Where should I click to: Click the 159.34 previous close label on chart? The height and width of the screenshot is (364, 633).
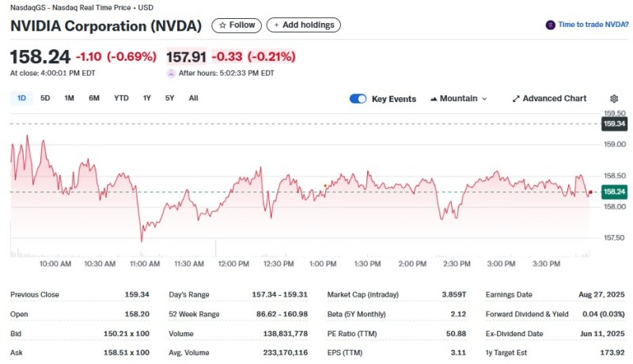614,124
